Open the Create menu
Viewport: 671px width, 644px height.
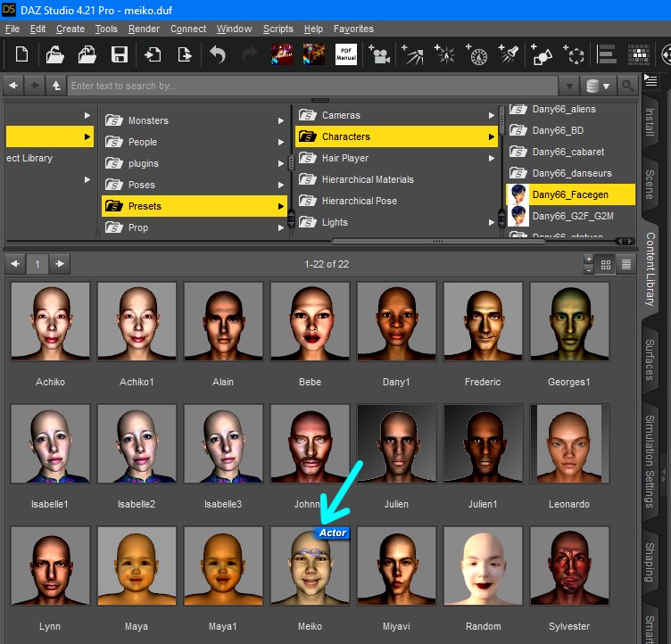70,29
